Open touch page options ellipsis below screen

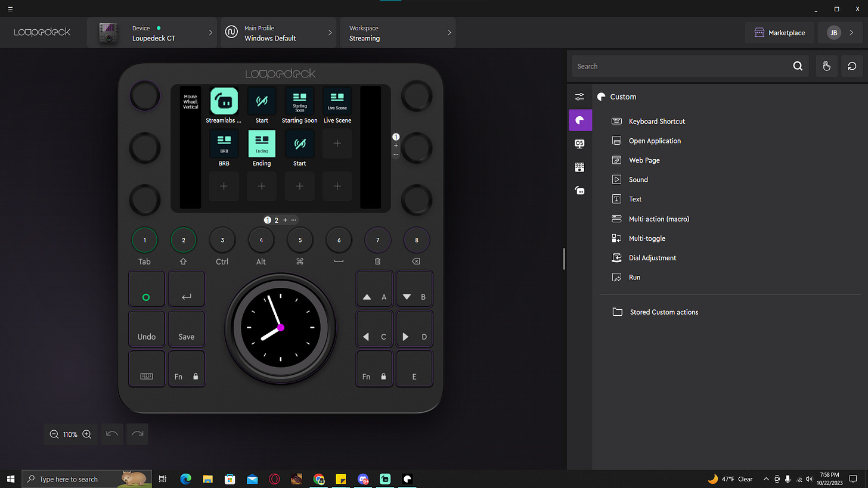pyautogui.click(x=294, y=220)
